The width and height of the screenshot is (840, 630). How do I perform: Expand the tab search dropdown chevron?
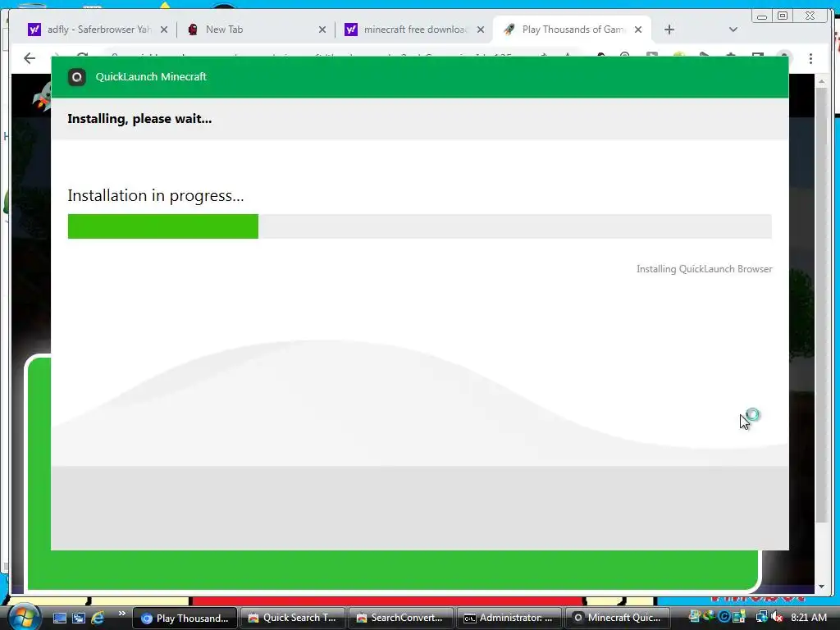(x=733, y=30)
